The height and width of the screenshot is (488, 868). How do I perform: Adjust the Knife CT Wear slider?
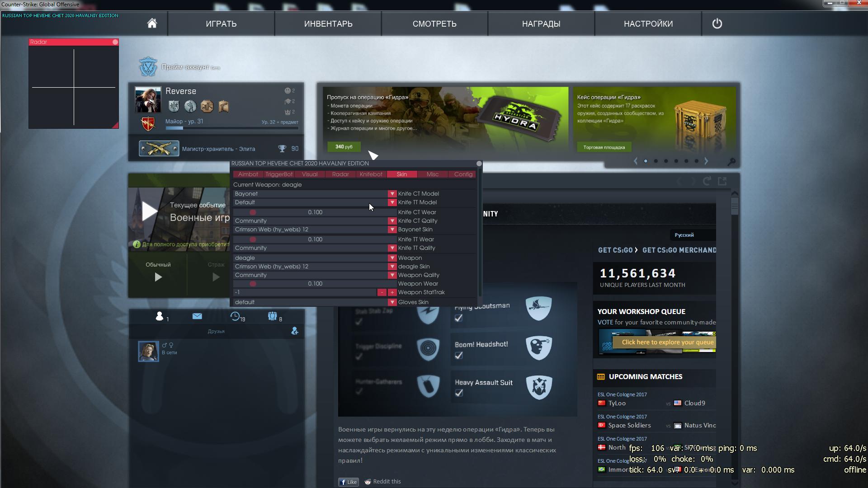click(x=315, y=212)
